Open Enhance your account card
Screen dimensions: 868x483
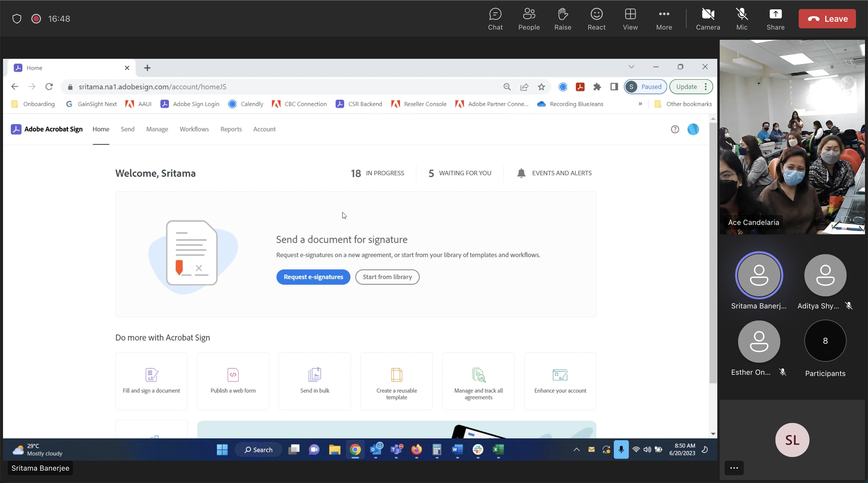[x=560, y=381]
